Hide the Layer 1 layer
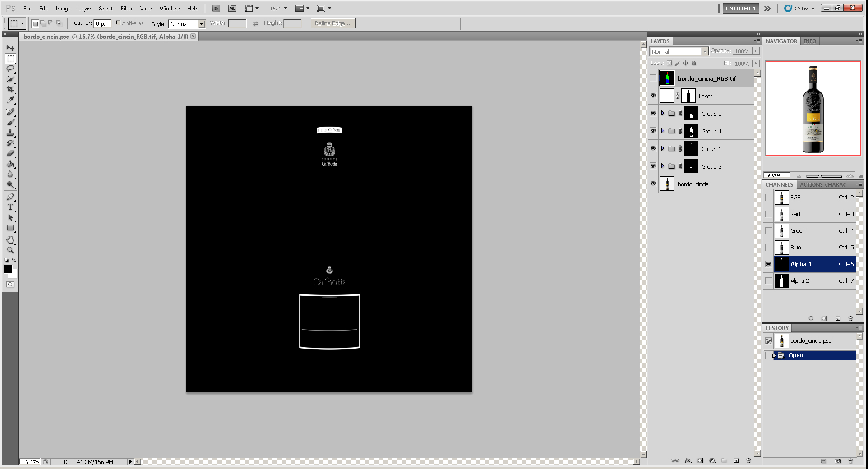Screen dimensions: 868x469 (653, 96)
